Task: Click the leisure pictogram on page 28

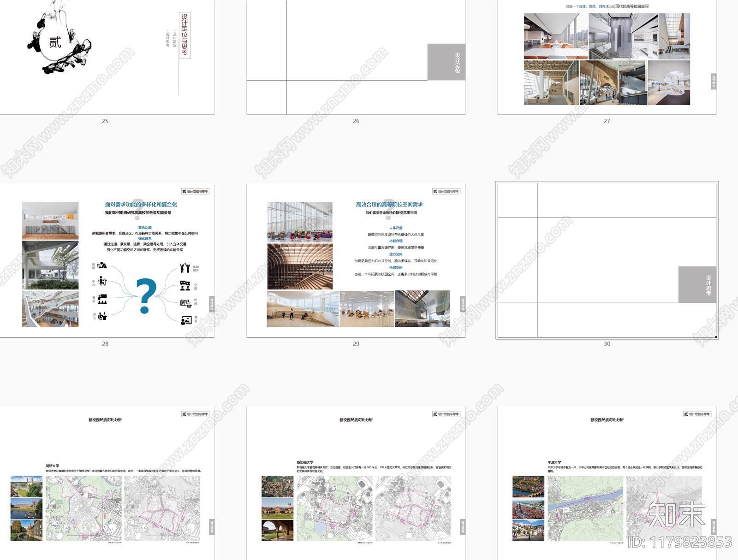Action: [185, 303]
